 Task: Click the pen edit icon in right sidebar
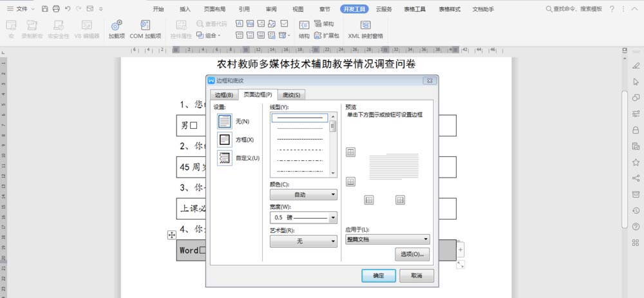636,65
